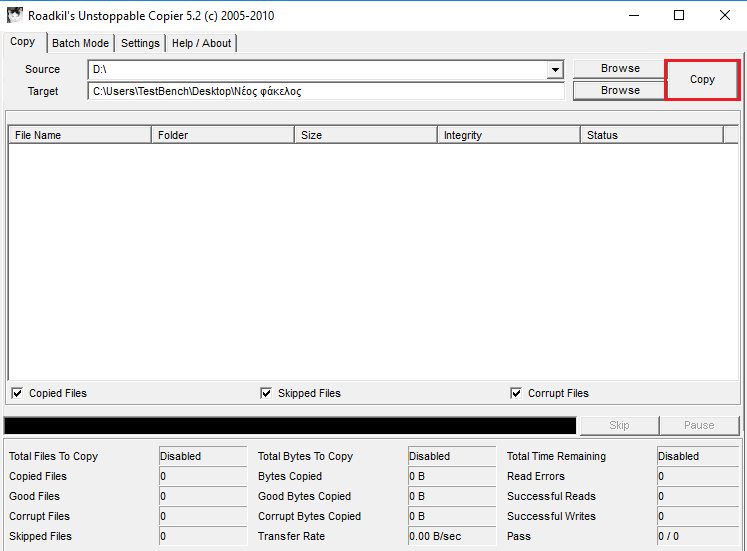The width and height of the screenshot is (747, 551).
Task: Open the Settings tab
Action: coord(140,43)
